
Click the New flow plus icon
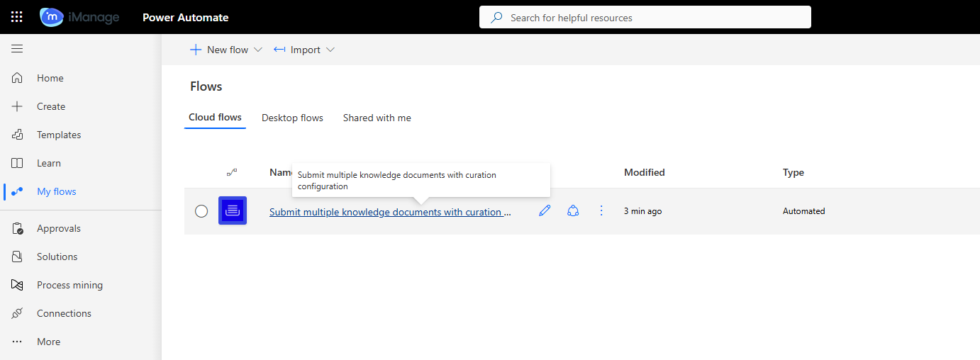196,50
